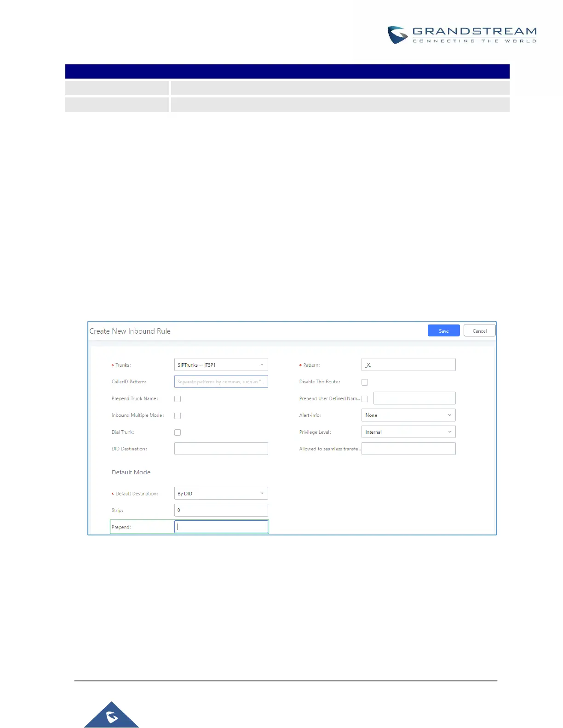563x728 pixels.
Task: Click the Pattern input field
Action: tap(408, 364)
